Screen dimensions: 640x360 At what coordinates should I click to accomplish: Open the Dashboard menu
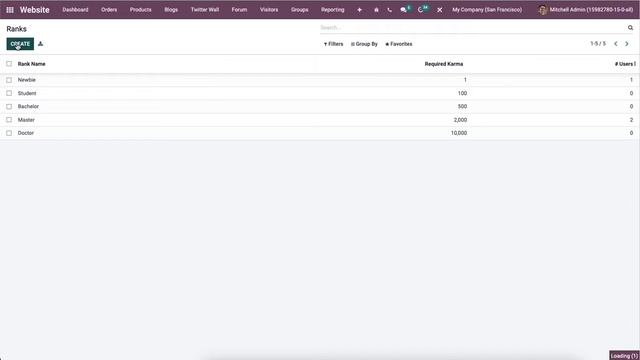pos(75,10)
